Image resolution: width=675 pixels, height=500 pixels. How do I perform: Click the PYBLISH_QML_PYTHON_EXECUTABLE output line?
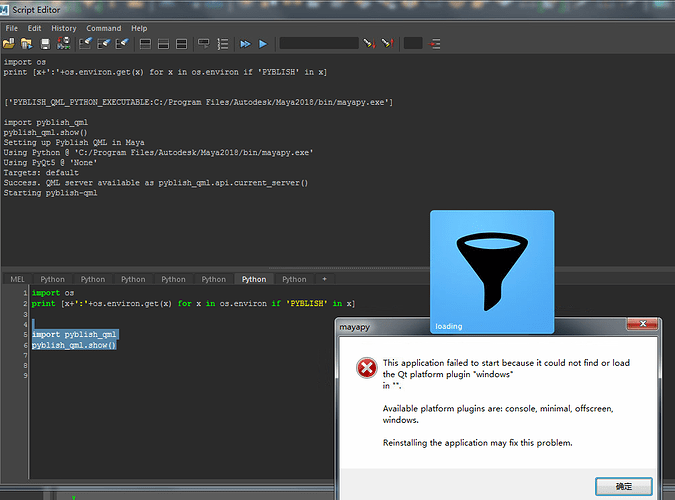tap(198, 102)
